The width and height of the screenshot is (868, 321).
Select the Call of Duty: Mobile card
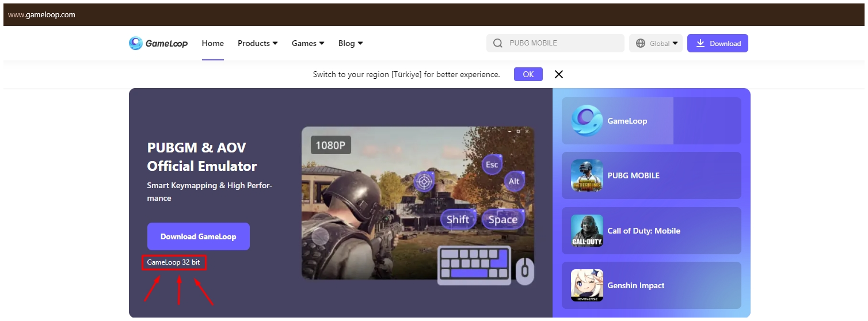pos(652,231)
